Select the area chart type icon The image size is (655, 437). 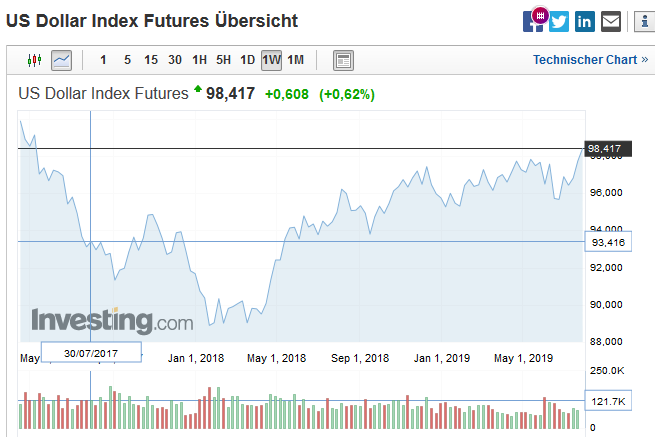tap(62, 60)
